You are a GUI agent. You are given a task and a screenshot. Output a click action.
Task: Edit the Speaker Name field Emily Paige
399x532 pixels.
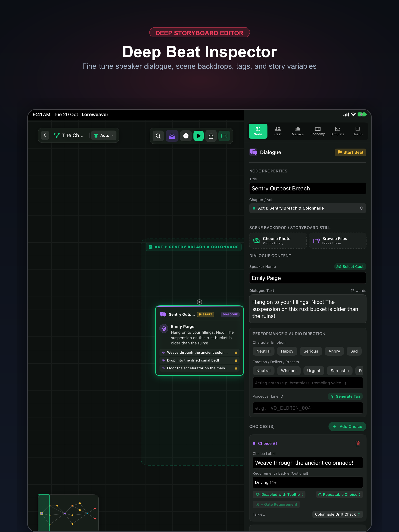[308, 278]
